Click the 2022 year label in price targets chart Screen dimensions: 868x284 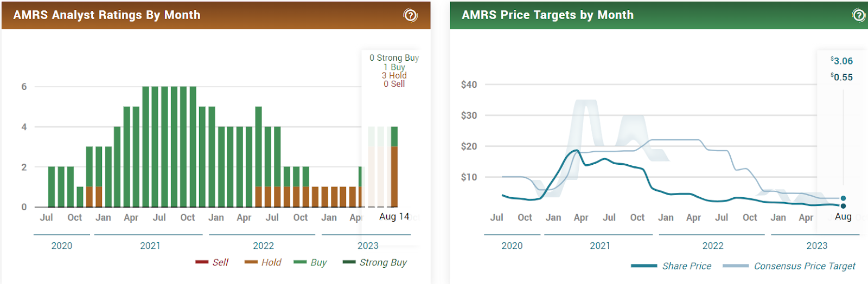coord(713,246)
